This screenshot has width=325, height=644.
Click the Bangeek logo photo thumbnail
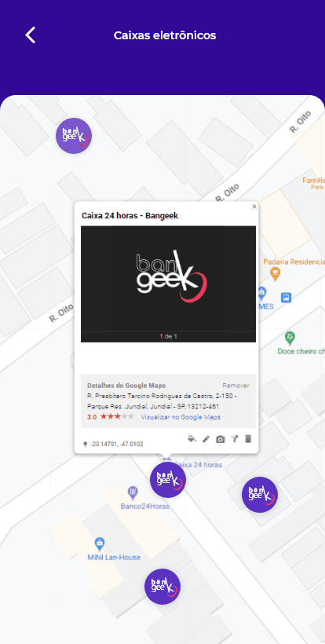coord(168,279)
